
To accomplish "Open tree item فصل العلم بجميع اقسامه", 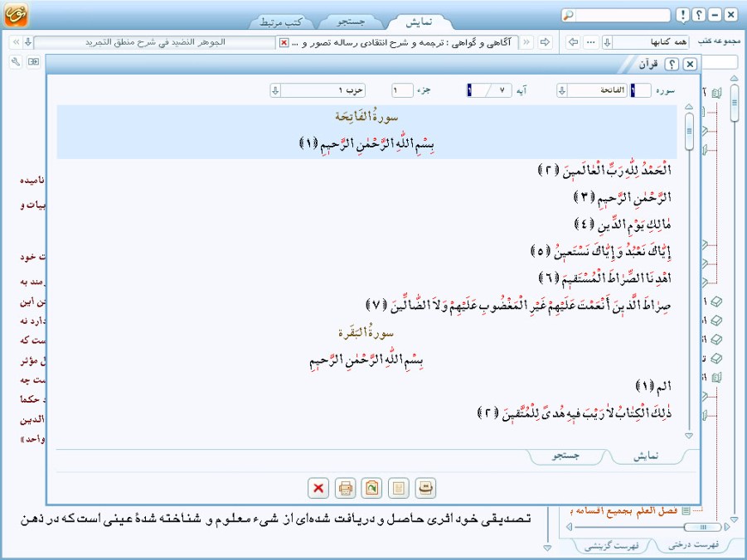I will (x=624, y=511).
